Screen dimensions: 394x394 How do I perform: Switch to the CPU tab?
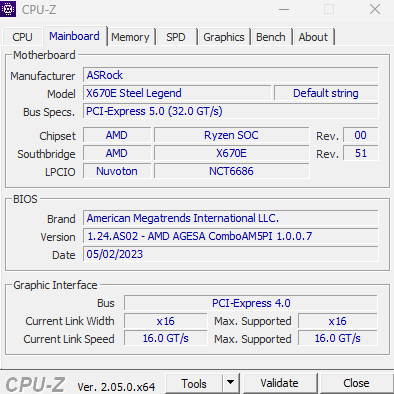pos(22,37)
